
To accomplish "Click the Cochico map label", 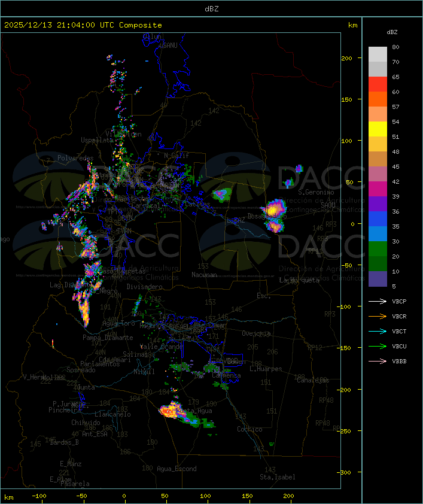I will (x=249, y=429).
